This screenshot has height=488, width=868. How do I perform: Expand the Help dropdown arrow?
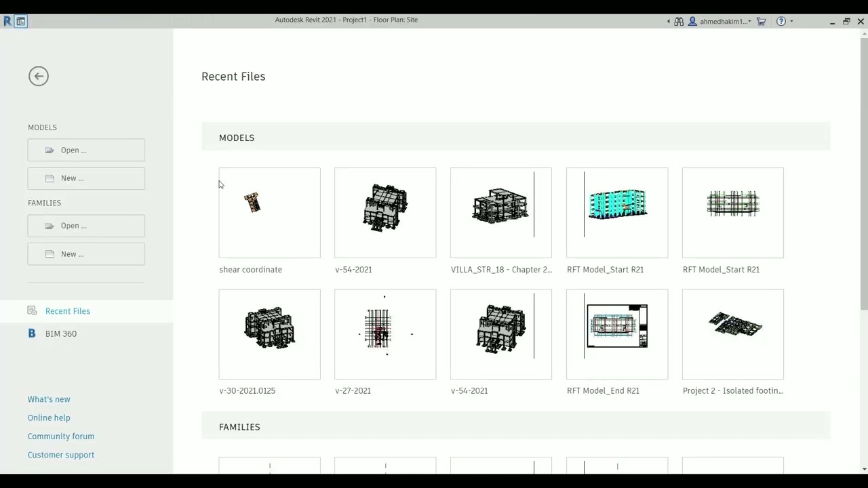pos(791,22)
